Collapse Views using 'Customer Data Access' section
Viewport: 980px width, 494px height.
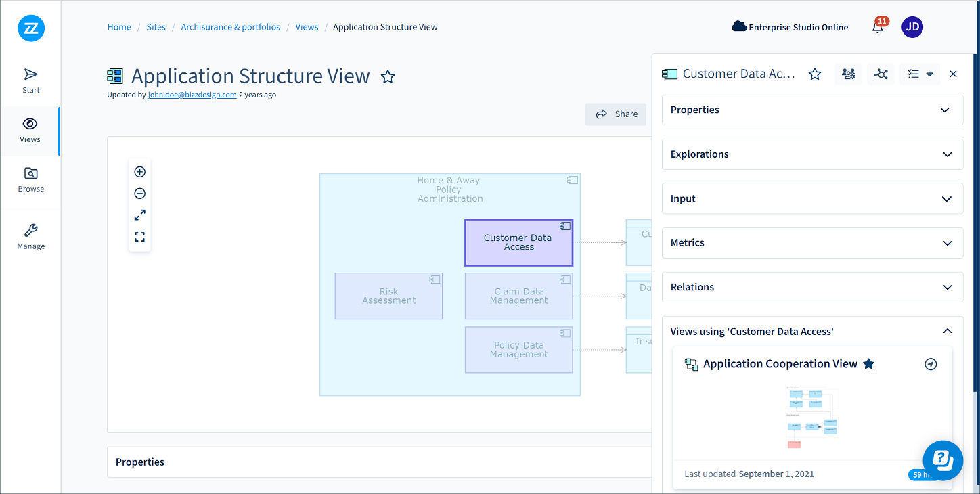click(x=948, y=331)
